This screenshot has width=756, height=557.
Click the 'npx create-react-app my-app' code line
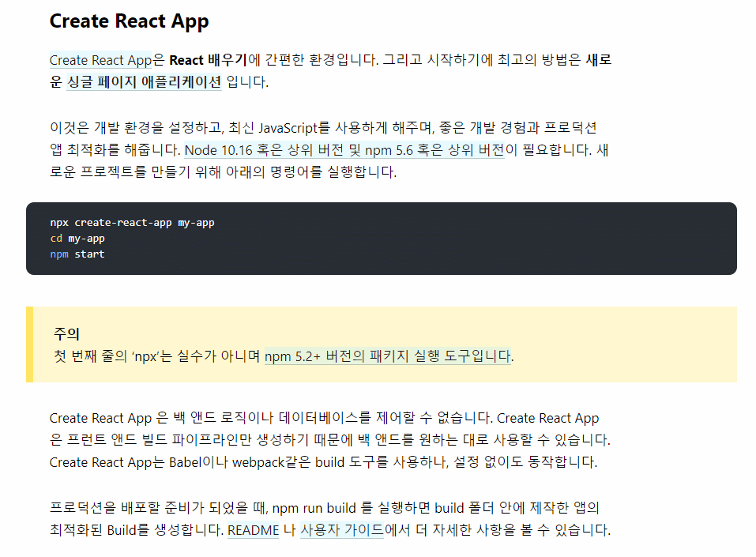tap(132, 223)
